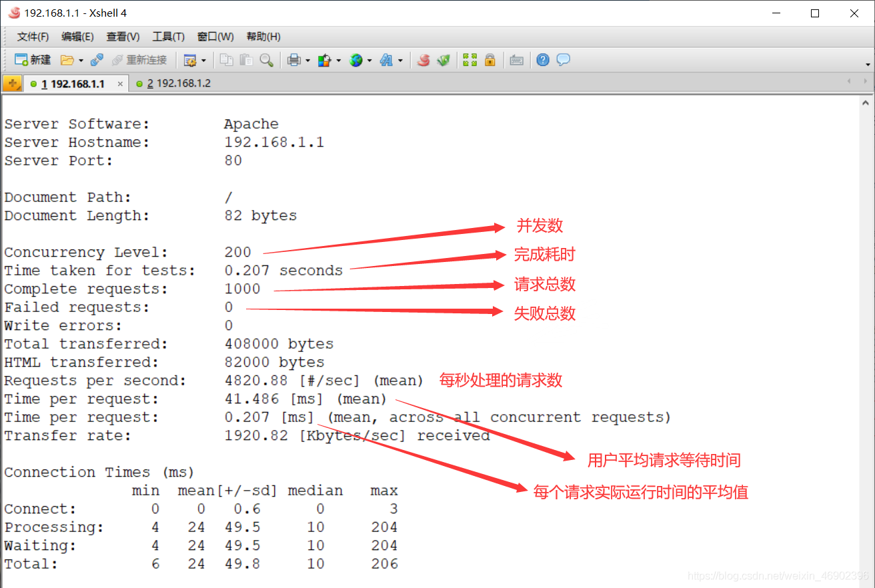The image size is (875, 588).
Task: Minimize the Xshell window
Action: point(775,13)
